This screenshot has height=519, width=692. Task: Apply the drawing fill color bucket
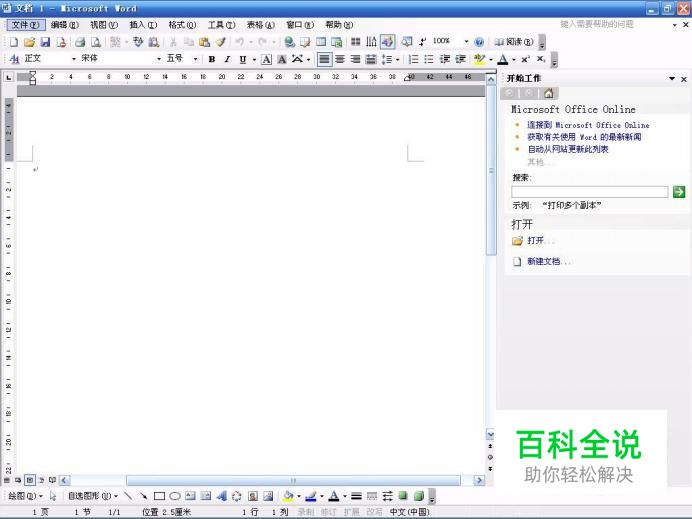click(x=289, y=496)
